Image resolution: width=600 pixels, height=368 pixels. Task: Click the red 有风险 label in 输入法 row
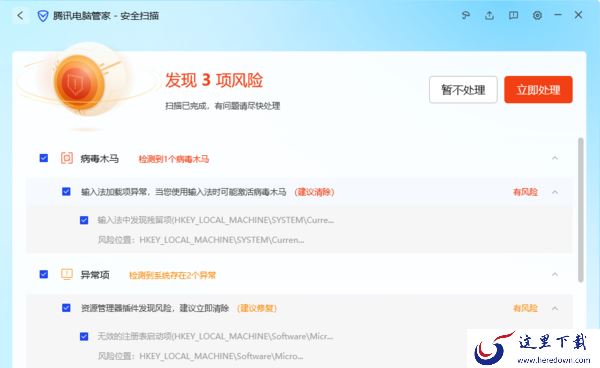coord(525,192)
